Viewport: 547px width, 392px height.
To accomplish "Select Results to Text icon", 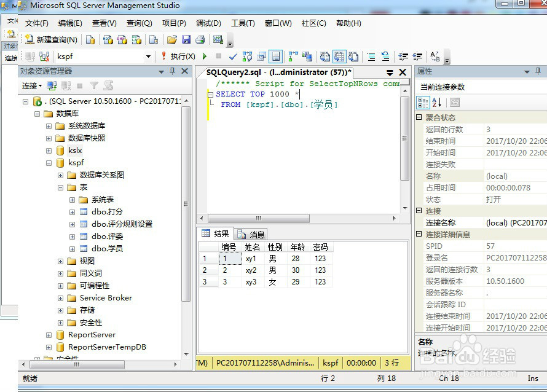I will tap(325, 57).
